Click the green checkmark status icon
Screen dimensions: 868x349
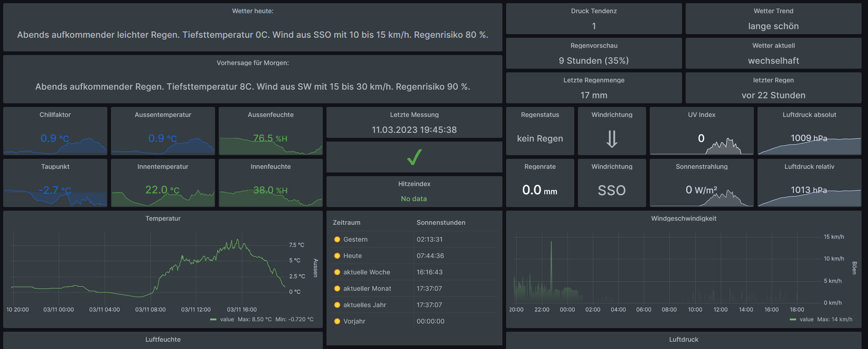point(414,157)
